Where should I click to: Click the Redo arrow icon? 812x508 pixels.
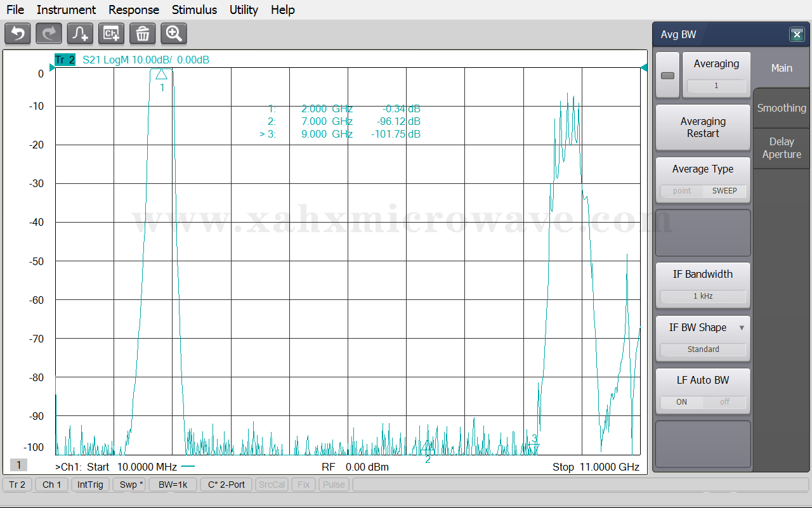[x=49, y=34]
